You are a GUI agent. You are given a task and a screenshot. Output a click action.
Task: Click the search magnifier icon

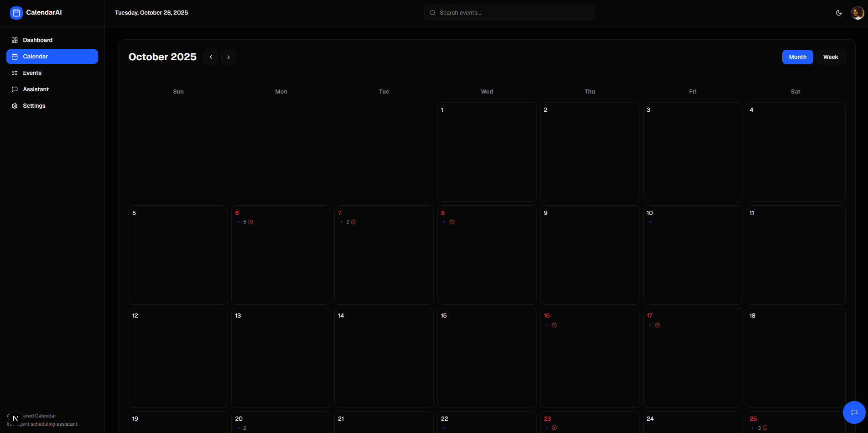point(432,12)
